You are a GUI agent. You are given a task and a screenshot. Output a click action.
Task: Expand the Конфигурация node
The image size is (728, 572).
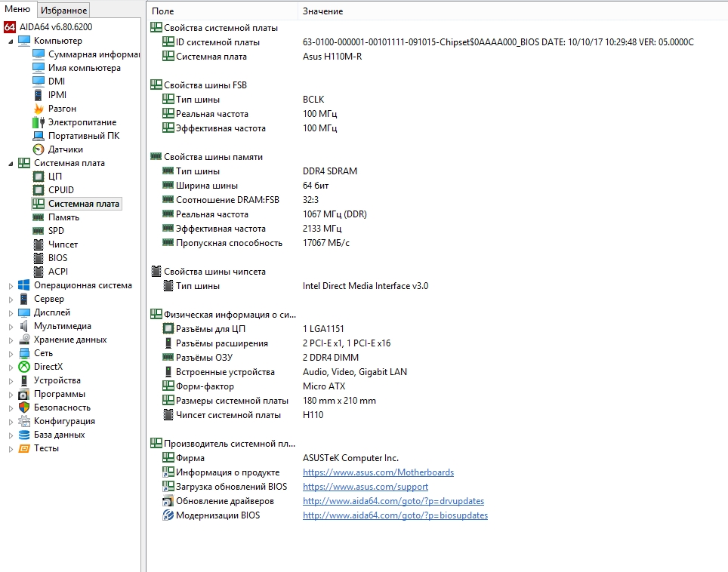11,422
